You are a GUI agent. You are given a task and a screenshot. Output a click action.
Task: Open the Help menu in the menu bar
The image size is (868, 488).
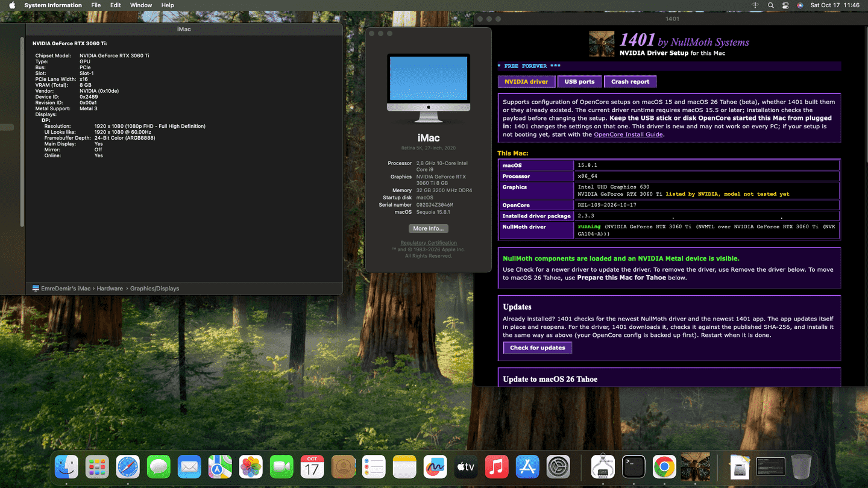[168, 5]
